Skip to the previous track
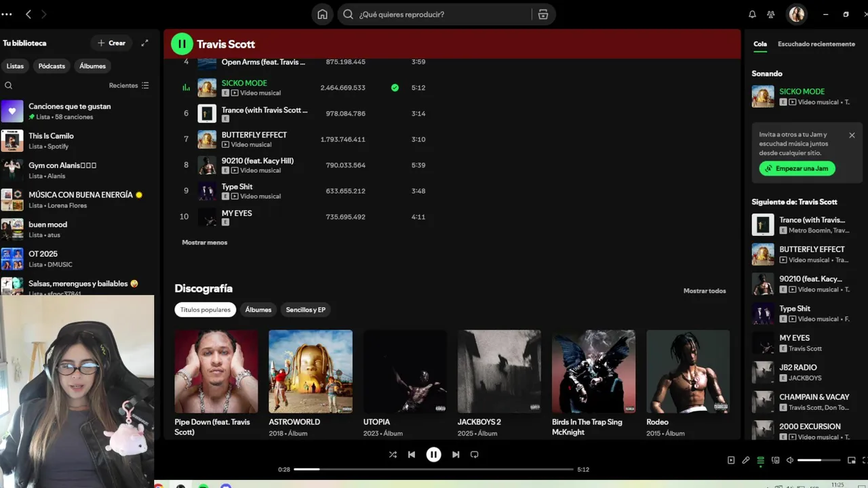868x488 pixels. click(x=412, y=455)
